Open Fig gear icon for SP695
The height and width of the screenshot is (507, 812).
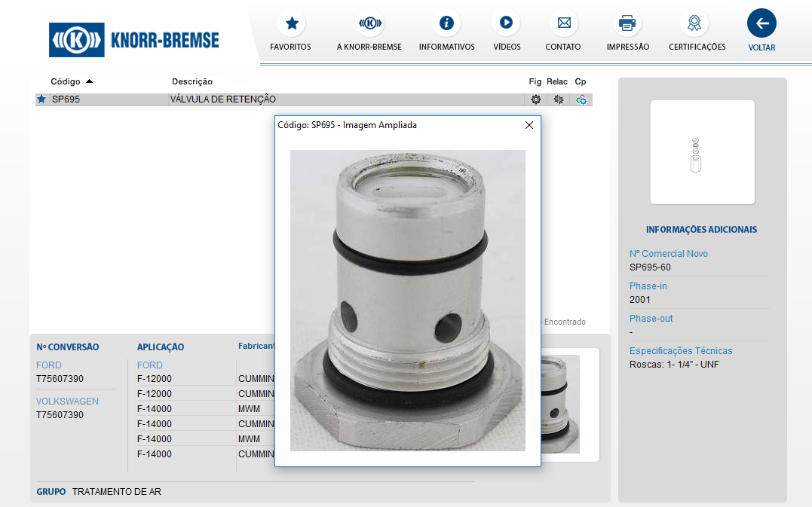[x=535, y=99]
